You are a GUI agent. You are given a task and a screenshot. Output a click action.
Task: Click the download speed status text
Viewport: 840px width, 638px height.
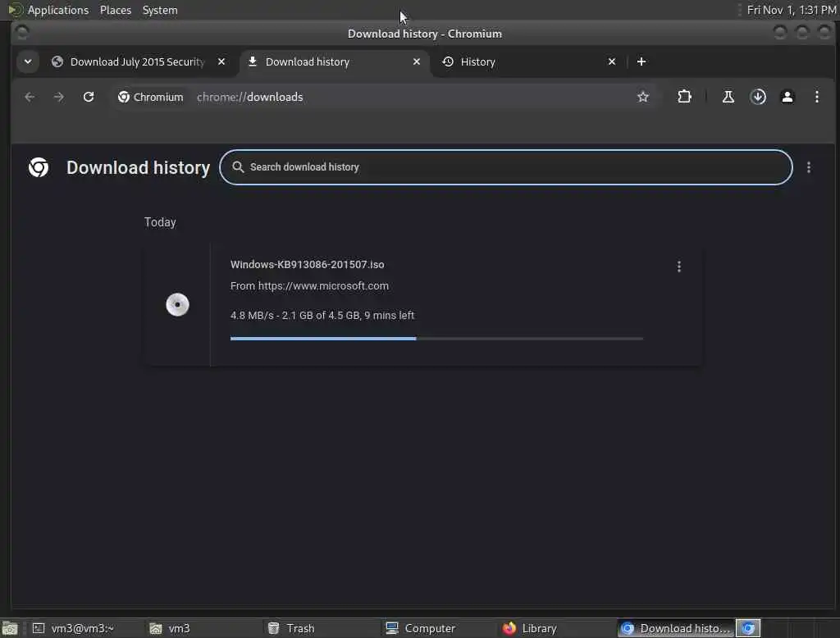(322, 316)
